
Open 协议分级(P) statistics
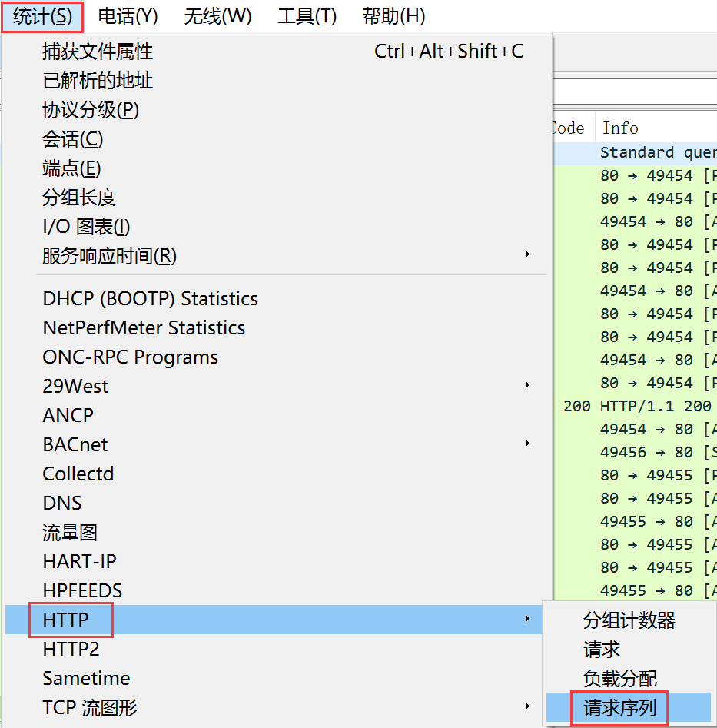[91, 110]
